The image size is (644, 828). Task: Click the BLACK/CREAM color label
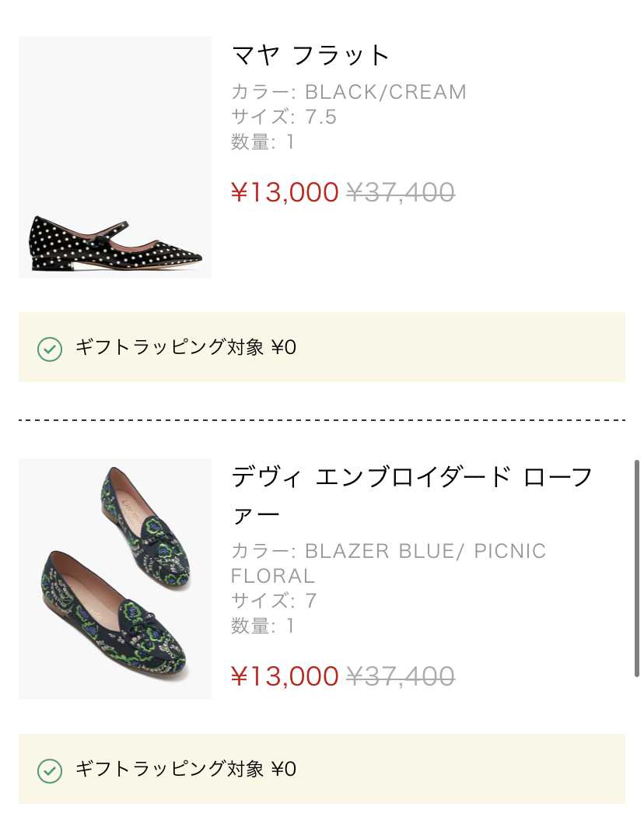(348, 92)
